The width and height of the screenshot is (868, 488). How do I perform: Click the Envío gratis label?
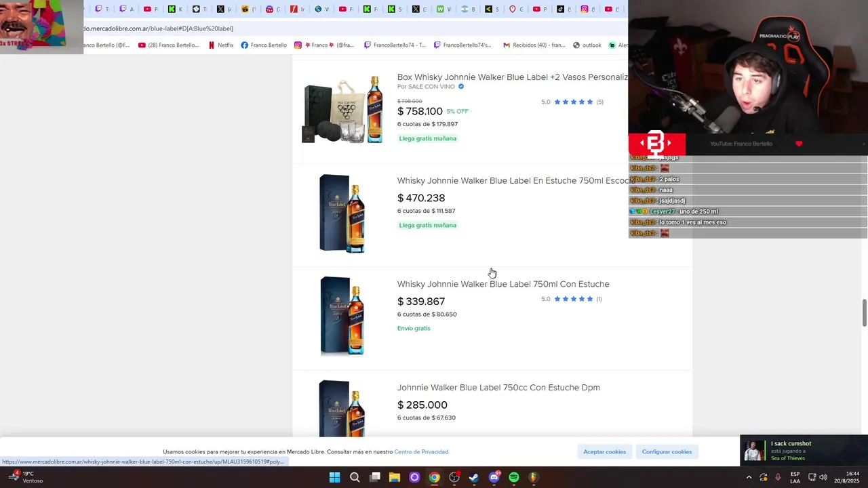click(x=414, y=329)
